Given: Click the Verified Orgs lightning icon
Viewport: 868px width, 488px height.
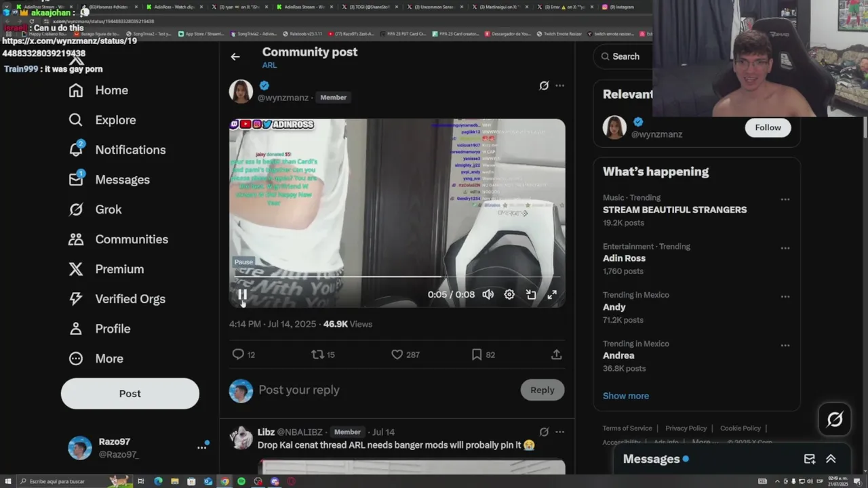Looking at the screenshot, I should [x=76, y=299].
